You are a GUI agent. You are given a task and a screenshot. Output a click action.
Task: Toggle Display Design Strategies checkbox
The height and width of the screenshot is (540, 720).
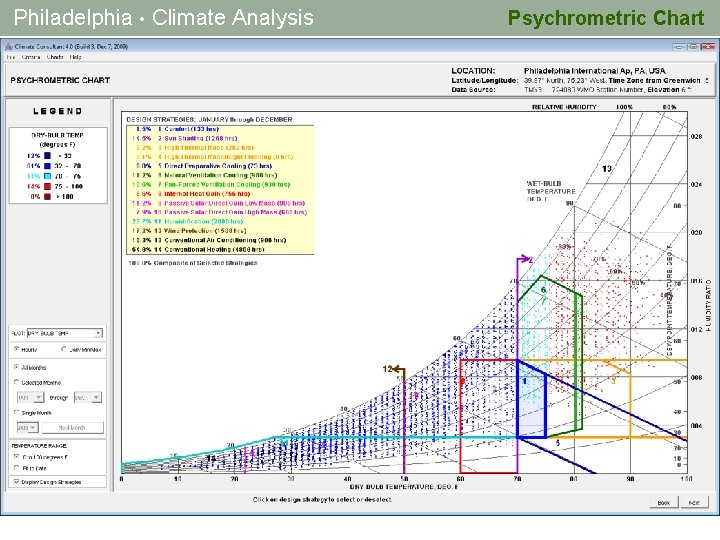tap(17, 482)
